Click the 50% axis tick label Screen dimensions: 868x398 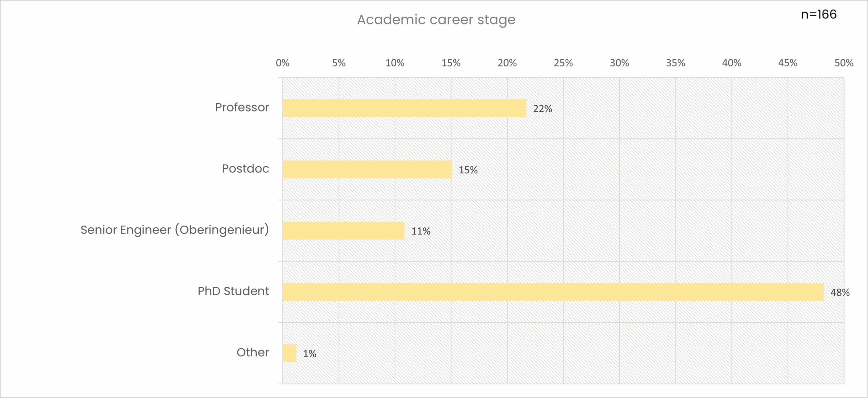click(x=844, y=63)
